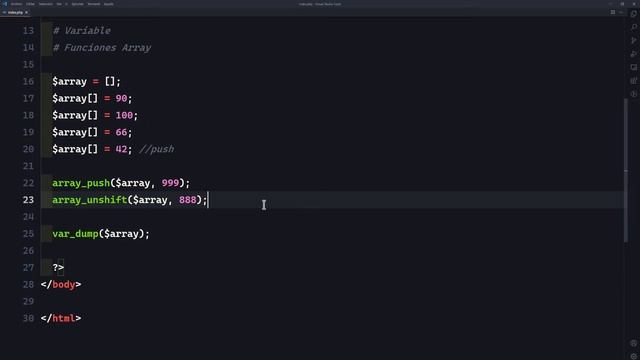Click the VS Code logo icon
The height and width of the screenshot is (360, 640).
click(x=5, y=4)
